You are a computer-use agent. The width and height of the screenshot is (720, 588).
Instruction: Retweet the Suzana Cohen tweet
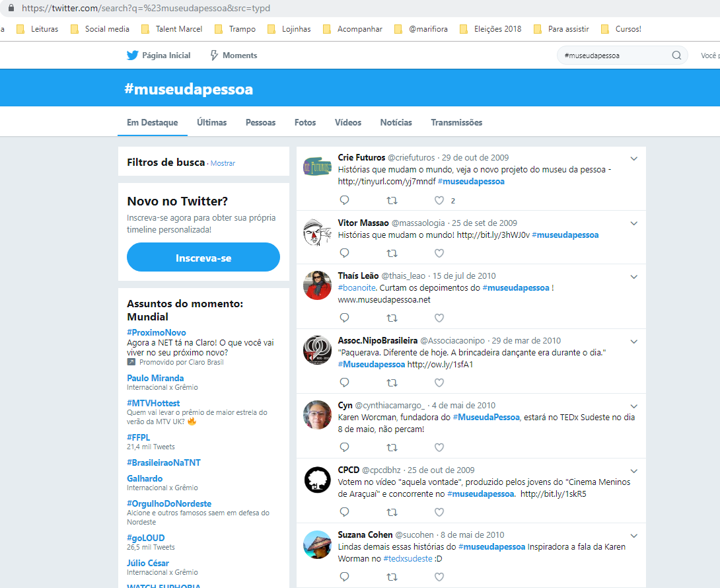[x=392, y=577]
